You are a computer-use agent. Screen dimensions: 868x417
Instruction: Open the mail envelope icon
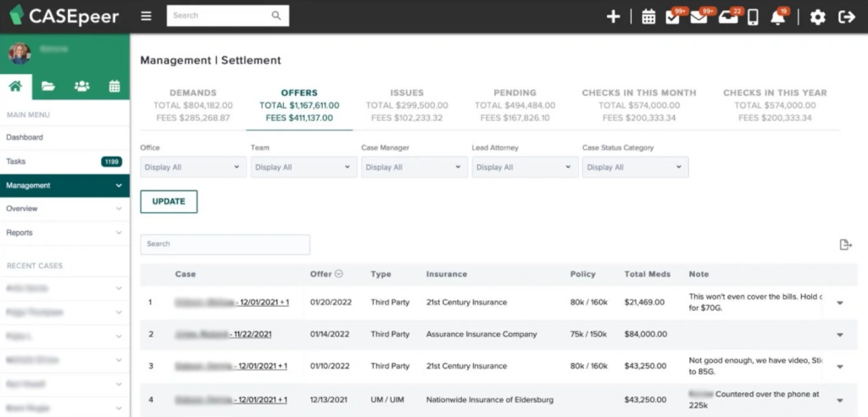click(698, 17)
